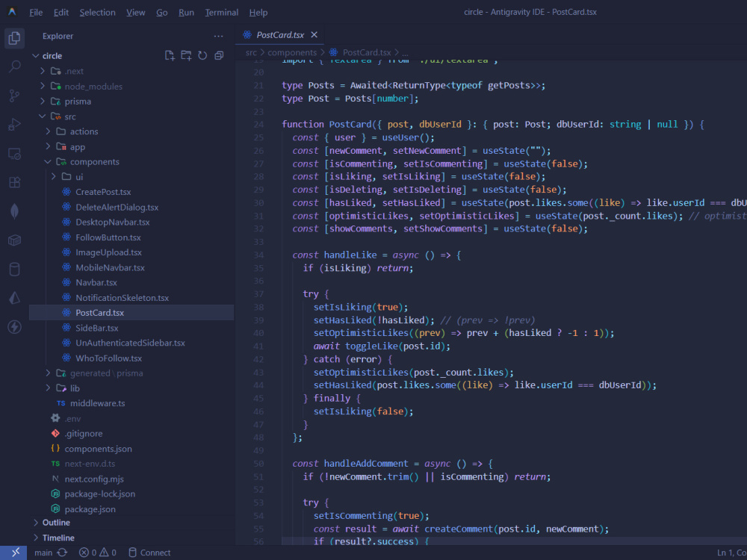Expand the app folder
Viewport: 747px width, 560px height.
coord(48,146)
